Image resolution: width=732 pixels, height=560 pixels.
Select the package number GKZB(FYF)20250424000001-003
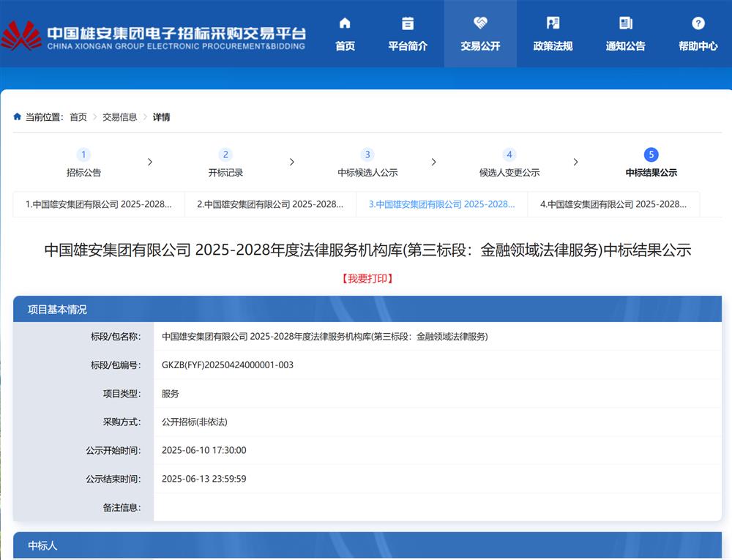228,365
